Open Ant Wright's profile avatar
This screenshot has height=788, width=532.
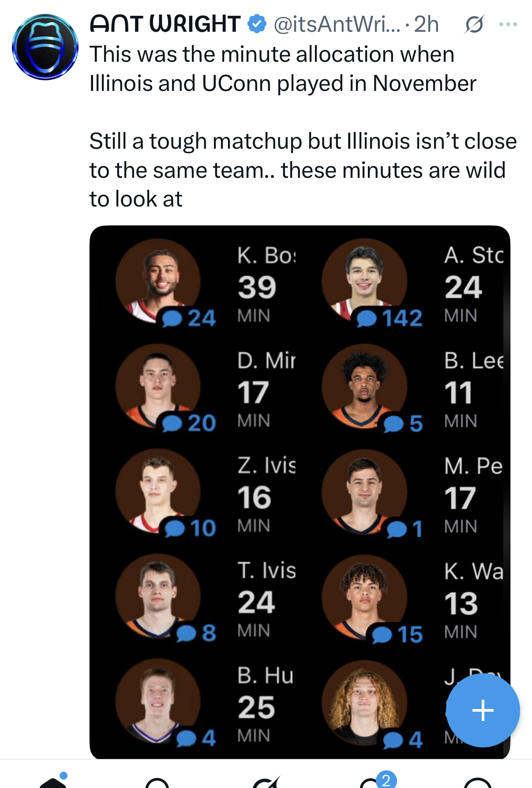pos(45,47)
